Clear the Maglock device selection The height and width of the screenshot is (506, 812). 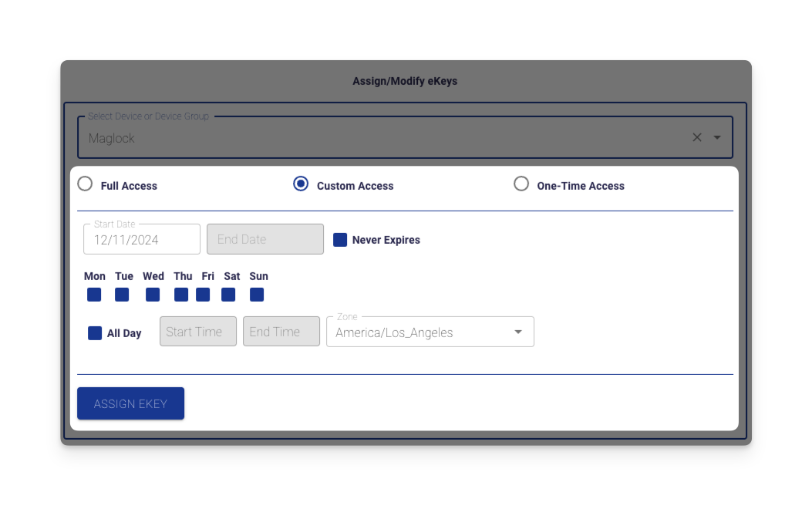(697, 137)
